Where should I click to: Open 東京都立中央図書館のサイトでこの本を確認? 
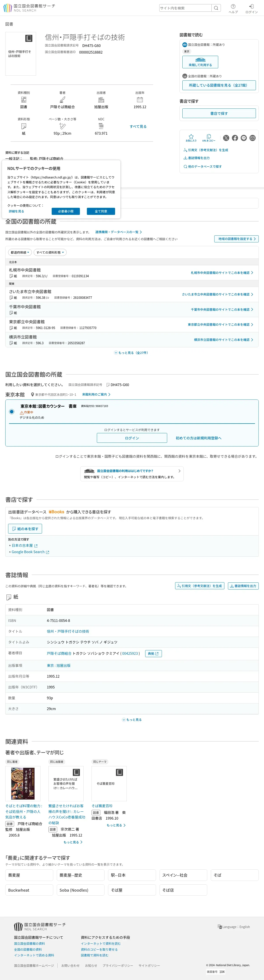[220, 325]
